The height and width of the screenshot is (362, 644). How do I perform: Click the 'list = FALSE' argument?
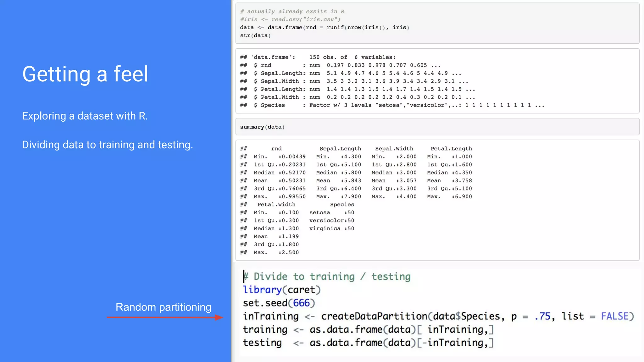coord(595,316)
